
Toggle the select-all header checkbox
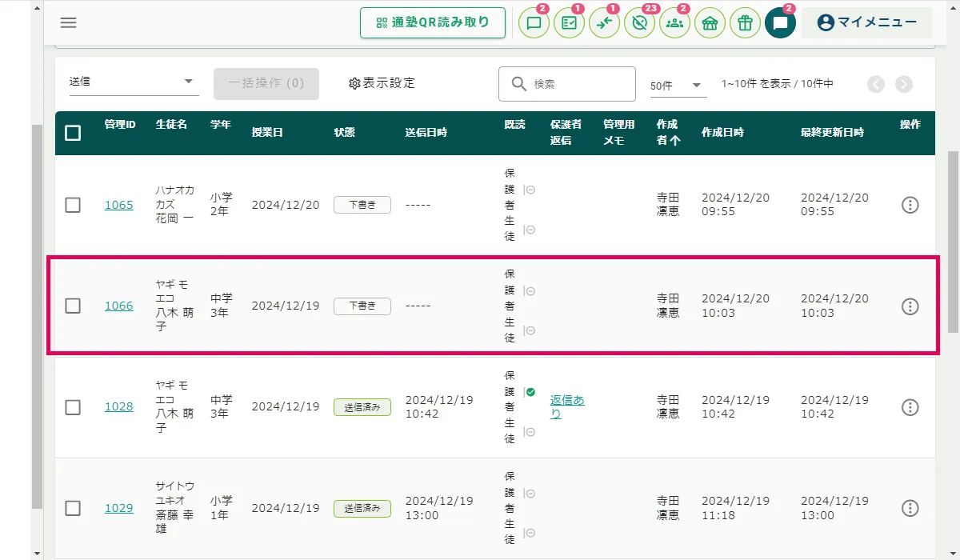pyautogui.click(x=73, y=133)
